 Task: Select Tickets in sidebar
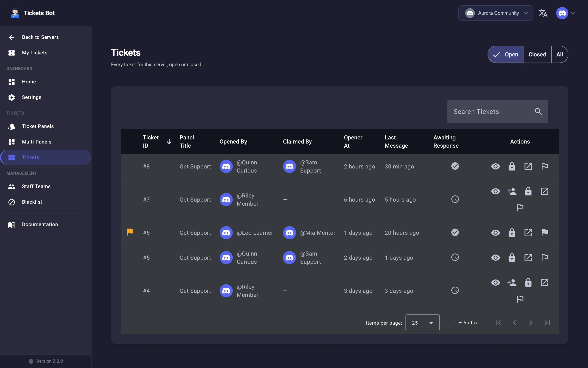(x=46, y=157)
